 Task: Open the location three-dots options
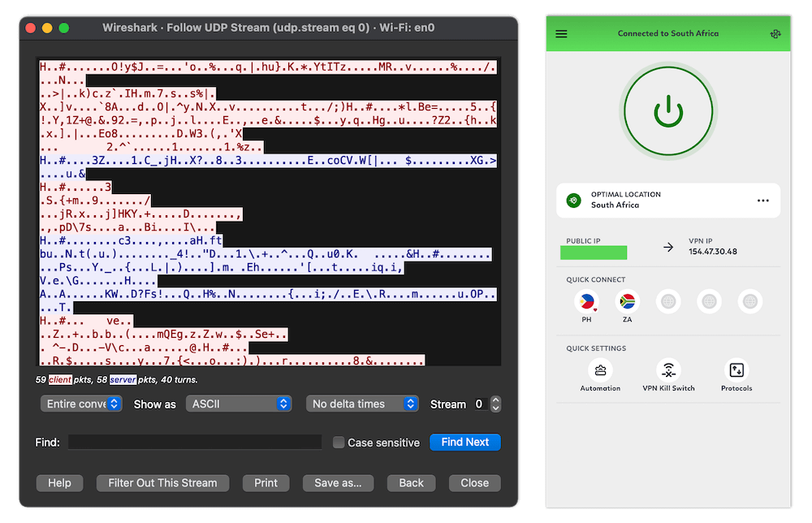coord(762,201)
